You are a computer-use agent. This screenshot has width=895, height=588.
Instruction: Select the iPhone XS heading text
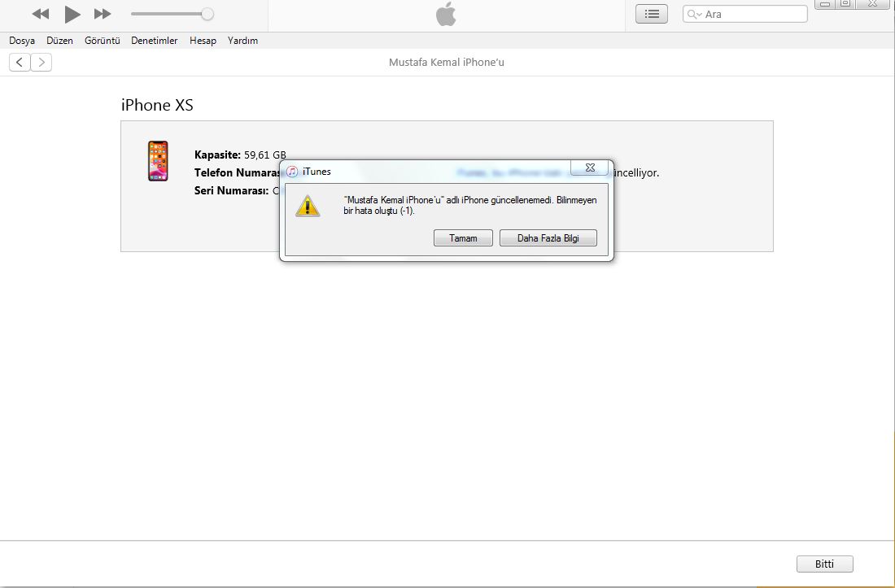click(157, 105)
